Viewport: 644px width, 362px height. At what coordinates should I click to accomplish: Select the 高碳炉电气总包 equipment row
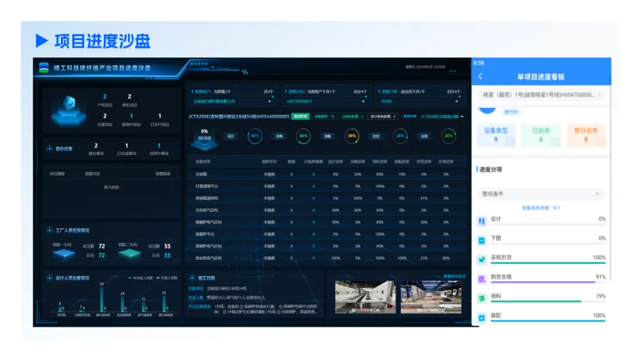coord(327,246)
